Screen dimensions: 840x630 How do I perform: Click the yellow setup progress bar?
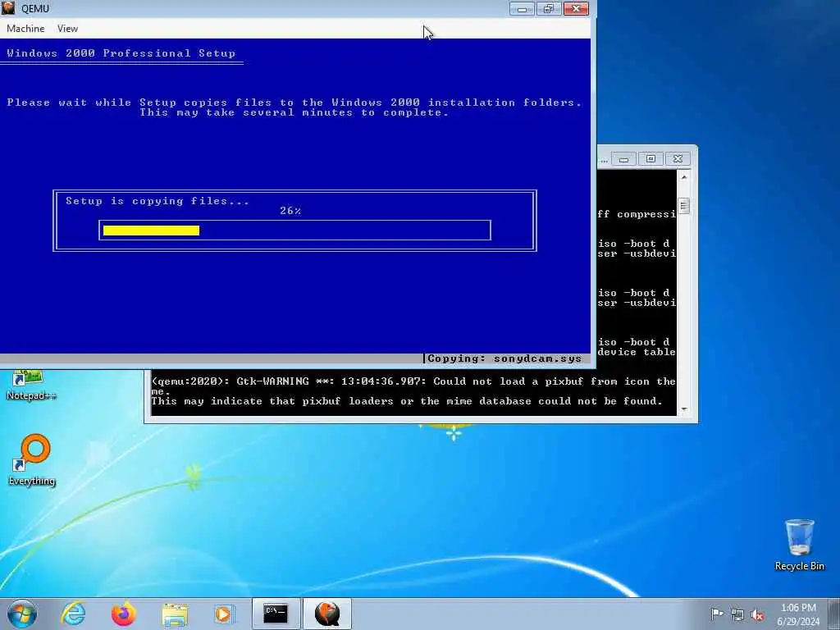(151, 231)
